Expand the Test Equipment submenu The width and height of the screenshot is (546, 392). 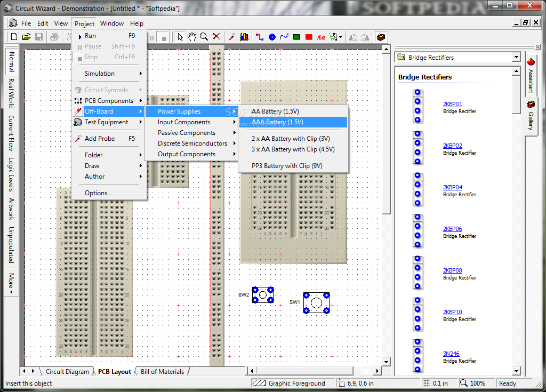click(109, 122)
